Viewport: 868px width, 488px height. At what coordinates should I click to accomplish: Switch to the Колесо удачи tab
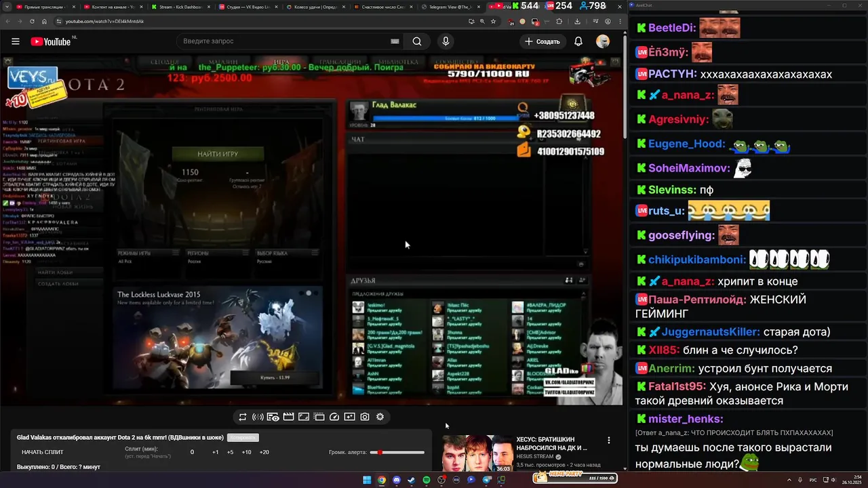[317, 6]
